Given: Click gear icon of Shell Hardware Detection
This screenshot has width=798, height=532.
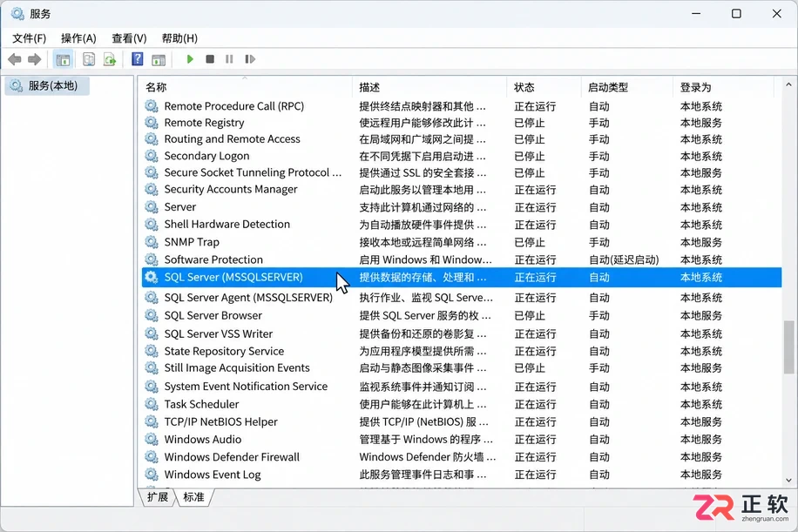Looking at the screenshot, I should pyautogui.click(x=152, y=224).
